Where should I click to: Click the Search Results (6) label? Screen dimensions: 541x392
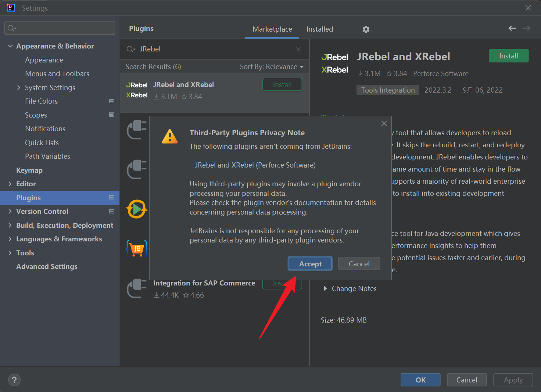pos(153,66)
